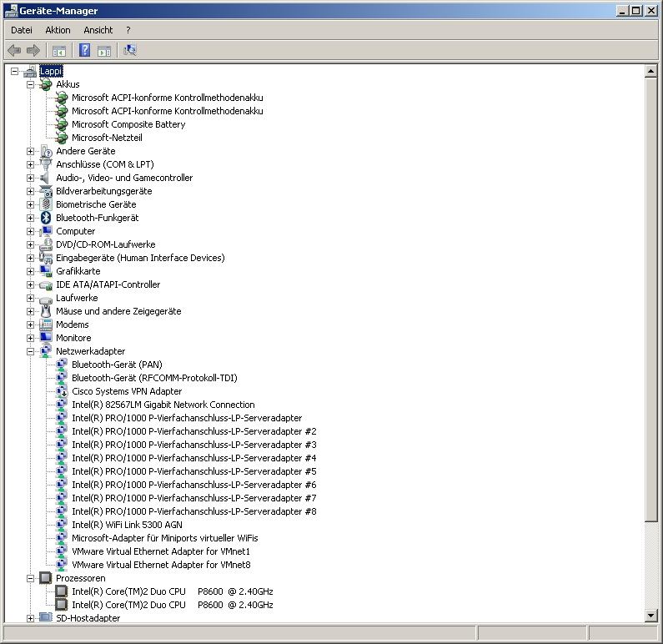663x644 pixels.
Task: Collapse the Lappi root node
Action: coord(14,72)
